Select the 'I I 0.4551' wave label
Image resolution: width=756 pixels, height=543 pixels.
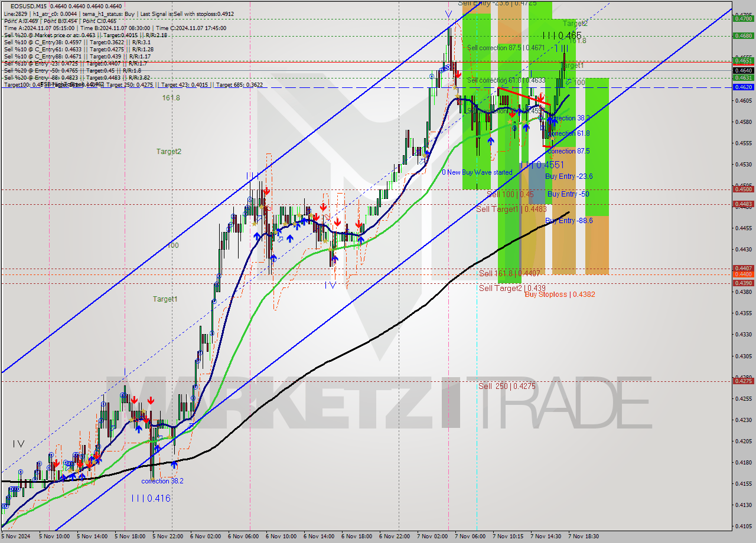click(x=542, y=165)
